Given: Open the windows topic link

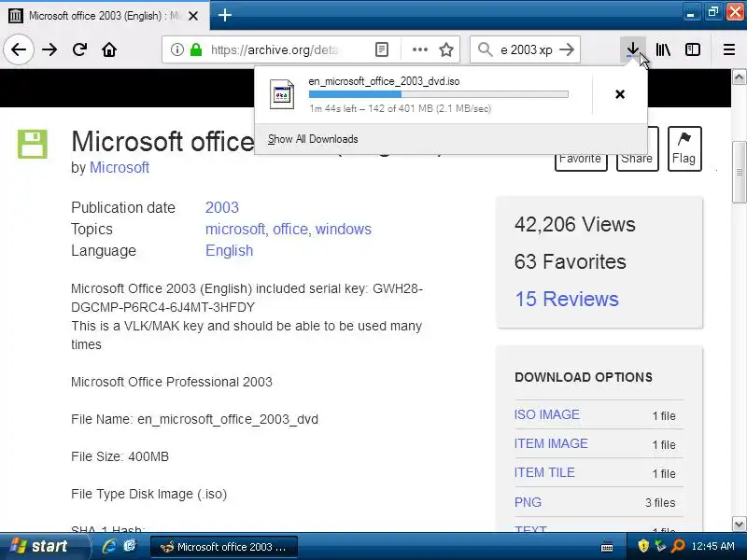Looking at the screenshot, I should pos(343,229).
